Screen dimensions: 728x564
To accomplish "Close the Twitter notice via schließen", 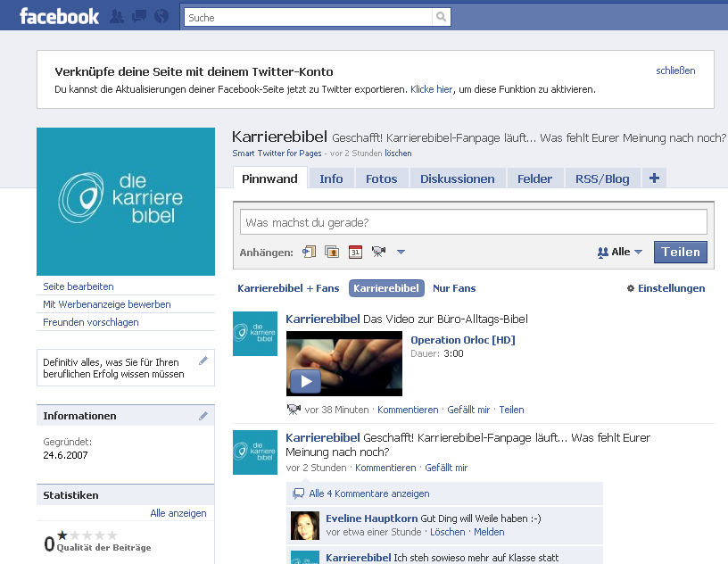I will click(x=675, y=70).
